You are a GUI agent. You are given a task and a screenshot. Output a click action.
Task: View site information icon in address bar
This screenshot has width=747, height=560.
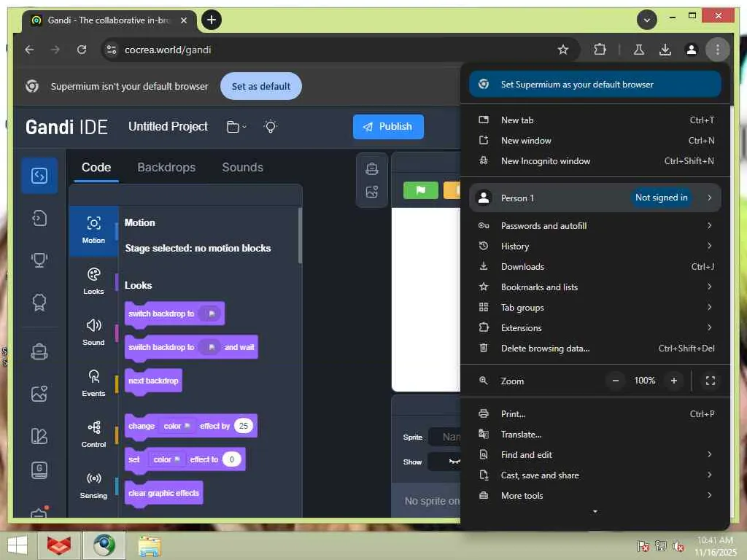pos(112,50)
